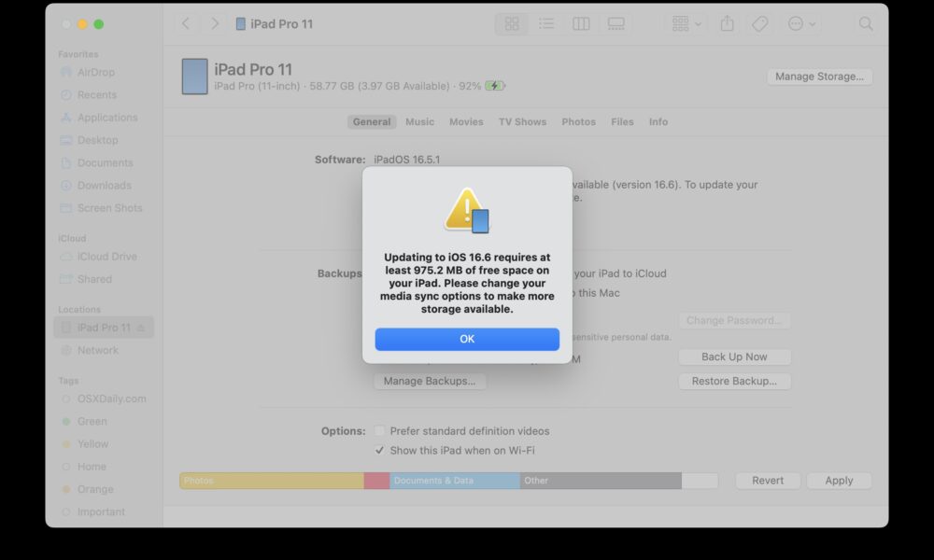Click the Manage Backups button
Screen dimensions: 934x560
(x=430, y=381)
